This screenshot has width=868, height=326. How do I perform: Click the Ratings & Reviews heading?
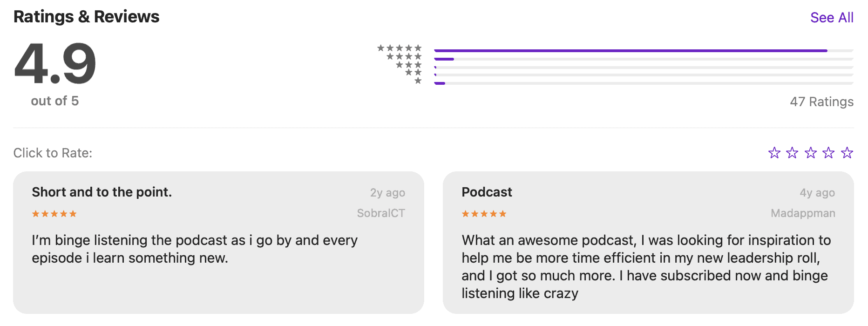click(87, 17)
